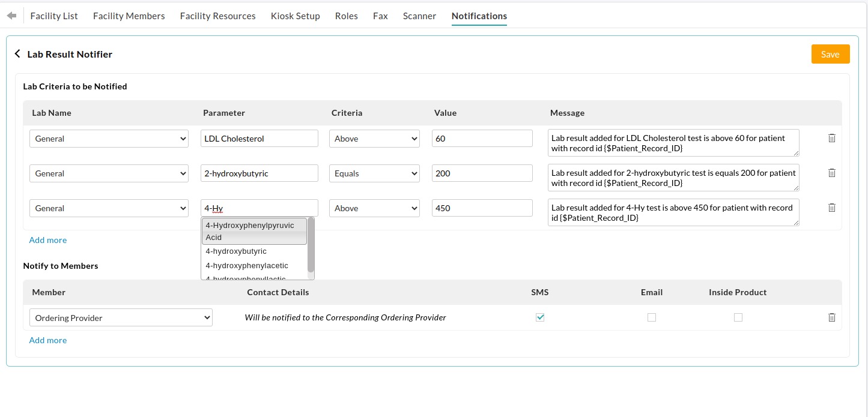Image resolution: width=868 pixels, height=417 pixels.
Task: Enable Inside Product notification
Action: pyautogui.click(x=738, y=317)
